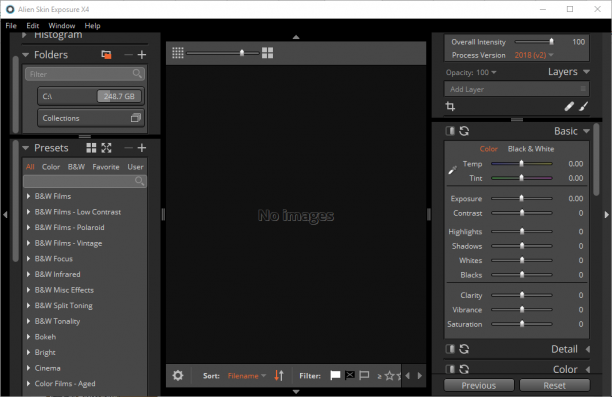Collapse the Presets panel

[x=26, y=148]
